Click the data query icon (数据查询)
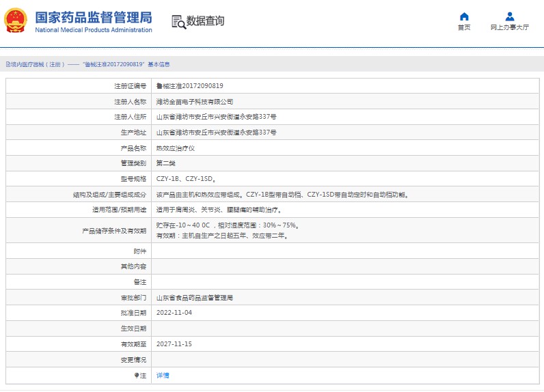 pyautogui.click(x=179, y=22)
